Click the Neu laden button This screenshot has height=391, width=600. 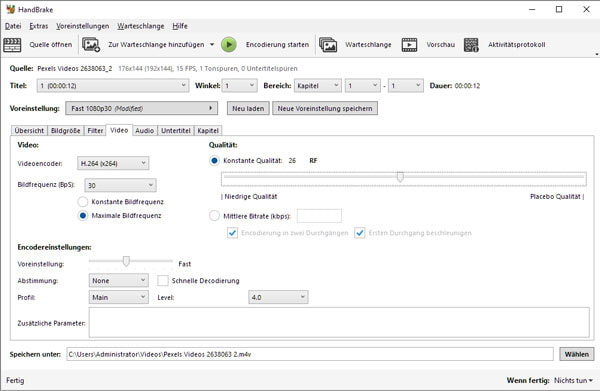[248, 108]
